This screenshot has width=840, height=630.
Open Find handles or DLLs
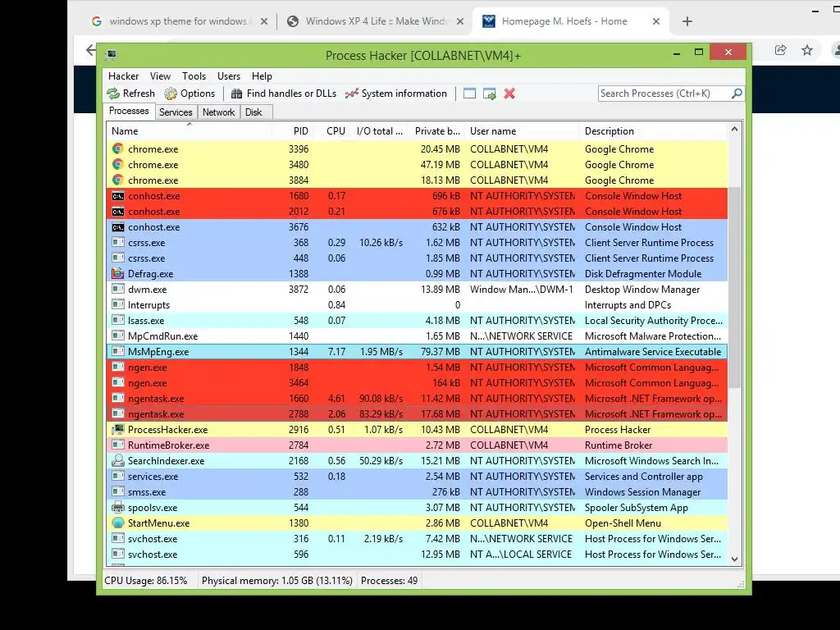click(283, 94)
